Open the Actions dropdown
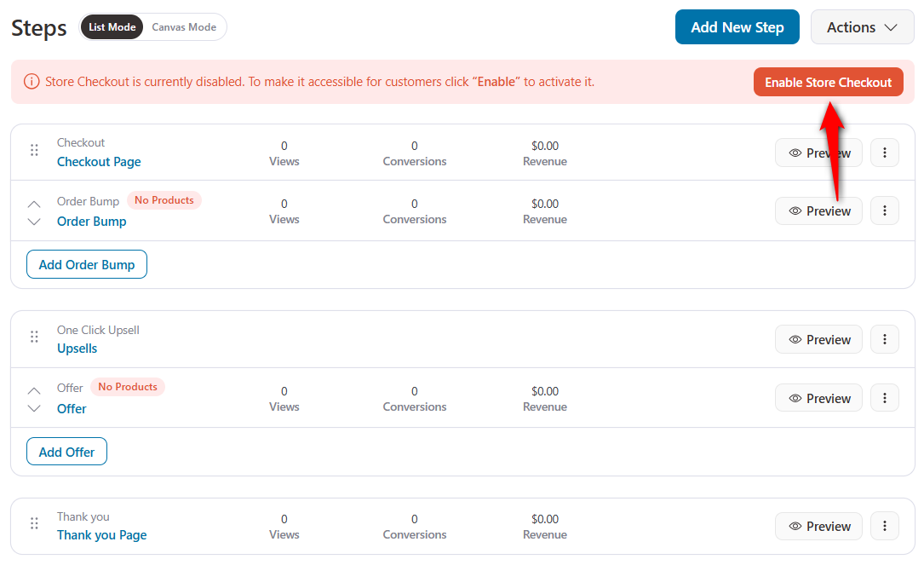This screenshot has height=565, width=924. point(863,27)
